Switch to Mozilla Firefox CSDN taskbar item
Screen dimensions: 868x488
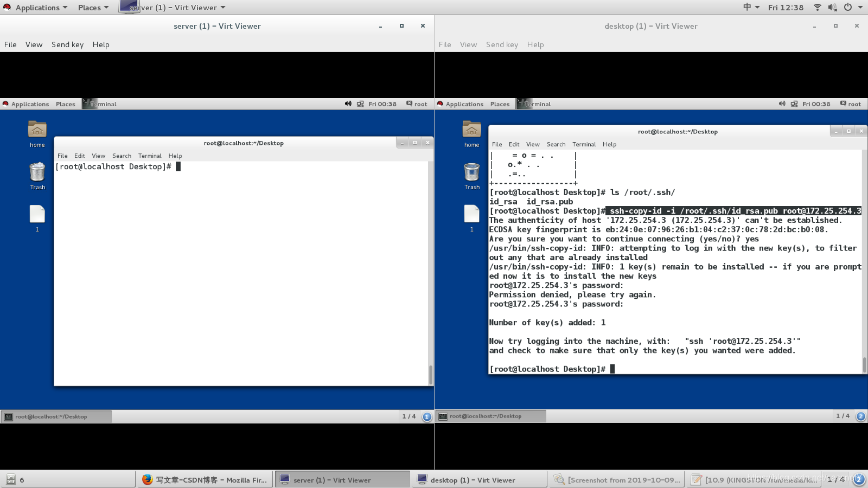click(x=205, y=480)
